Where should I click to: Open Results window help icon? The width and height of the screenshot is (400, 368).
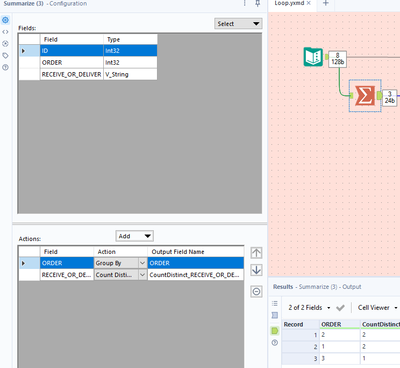(275, 342)
